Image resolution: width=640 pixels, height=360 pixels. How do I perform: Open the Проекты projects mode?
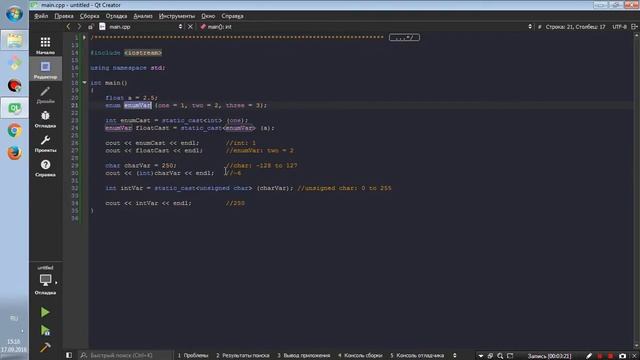point(45,143)
